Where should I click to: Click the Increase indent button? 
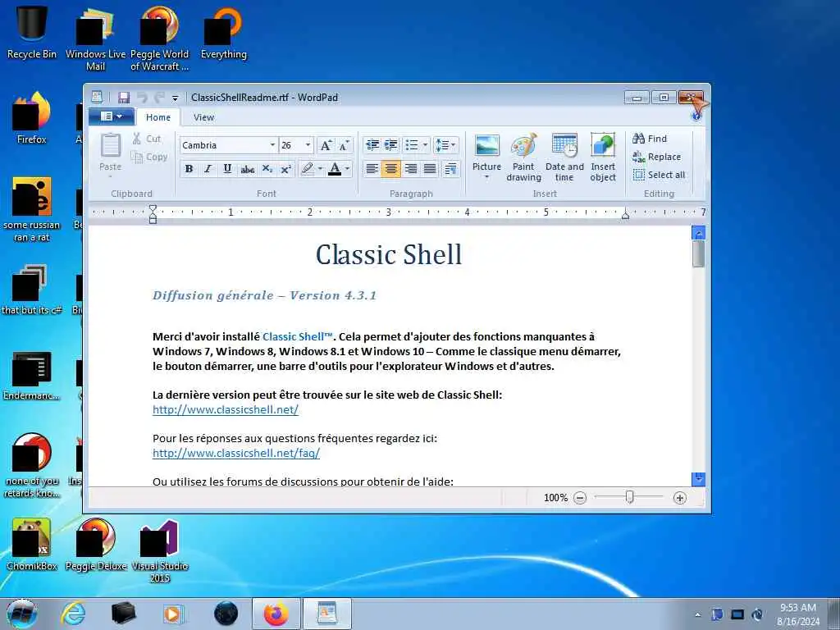pyautogui.click(x=391, y=145)
